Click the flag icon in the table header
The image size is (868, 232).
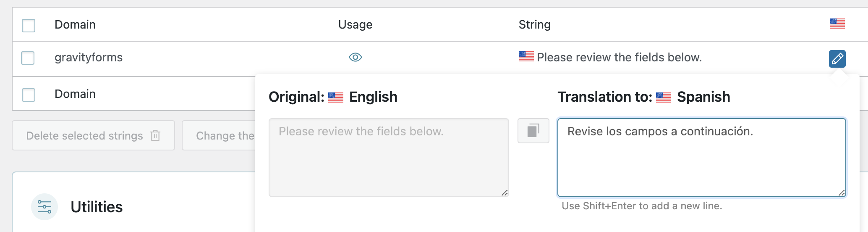tap(837, 24)
